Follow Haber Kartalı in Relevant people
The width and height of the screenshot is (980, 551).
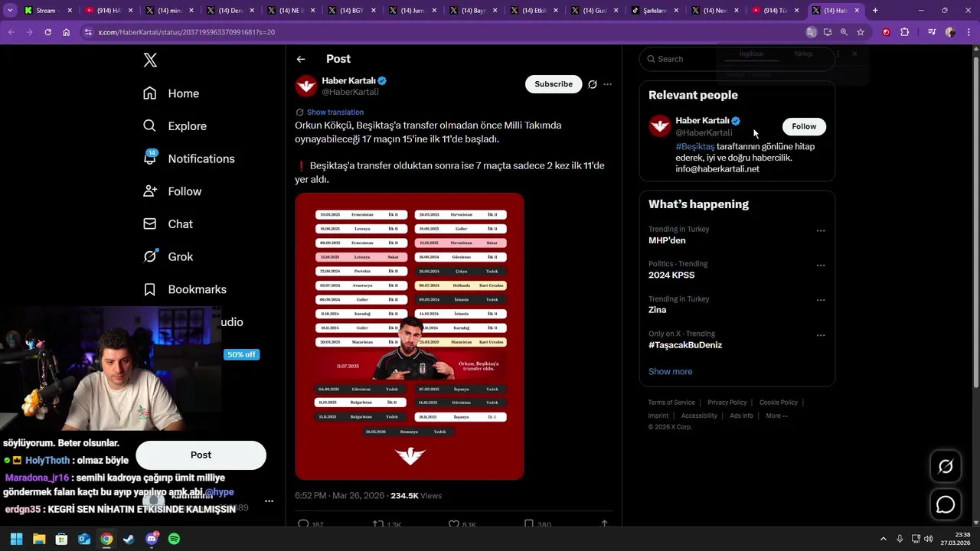point(804,126)
